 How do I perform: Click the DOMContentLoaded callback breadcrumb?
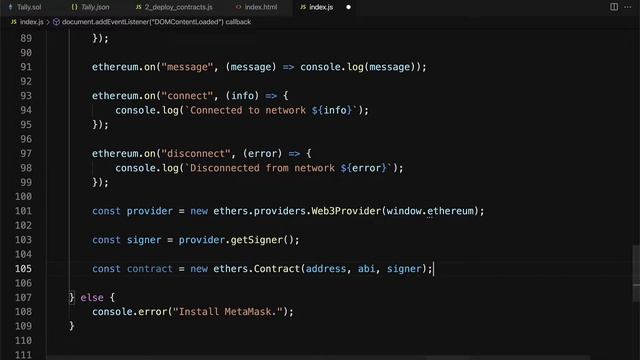point(156,22)
